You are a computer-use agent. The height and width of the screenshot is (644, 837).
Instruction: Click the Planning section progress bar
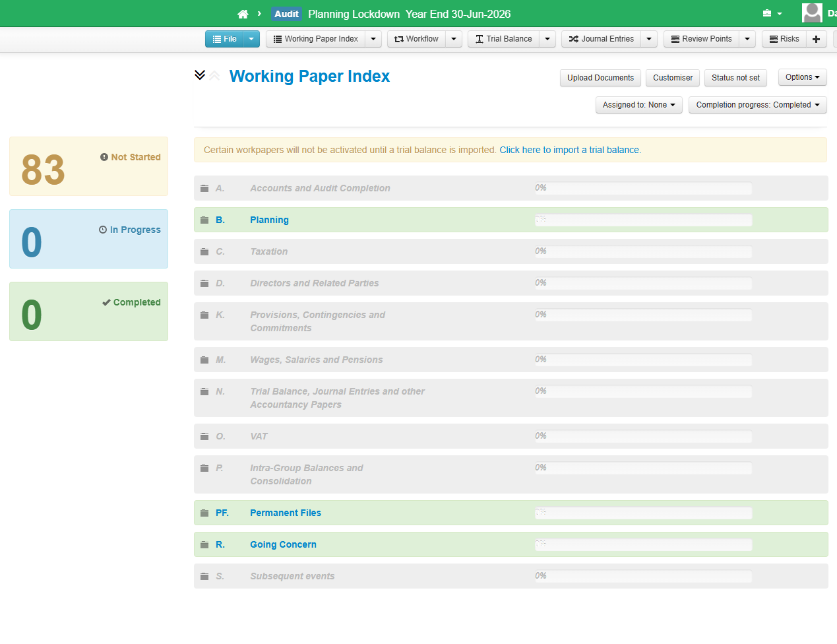[x=643, y=220]
